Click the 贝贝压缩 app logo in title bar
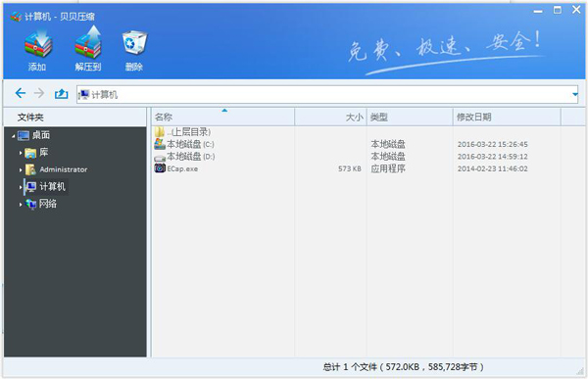Image resolution: width=588 pixels, height=379 pixels. point(16,16)
